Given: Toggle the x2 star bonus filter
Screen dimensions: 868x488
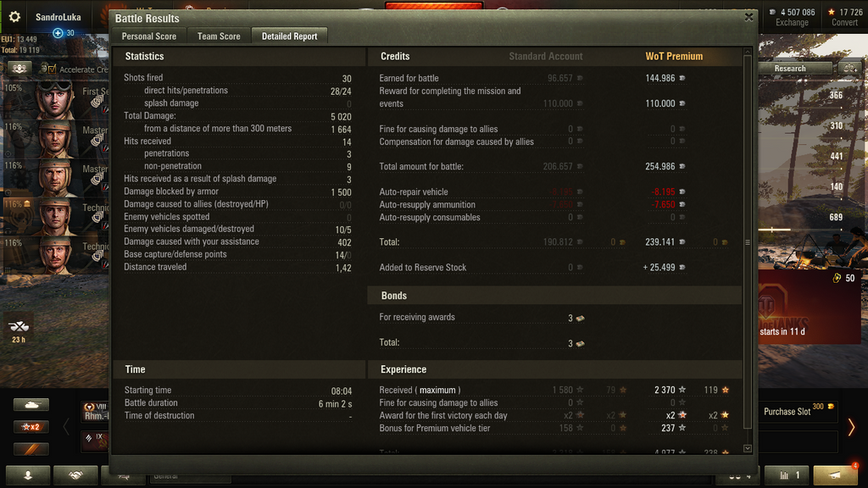Looking at the screenshot, I should click(x=31, y=427).
